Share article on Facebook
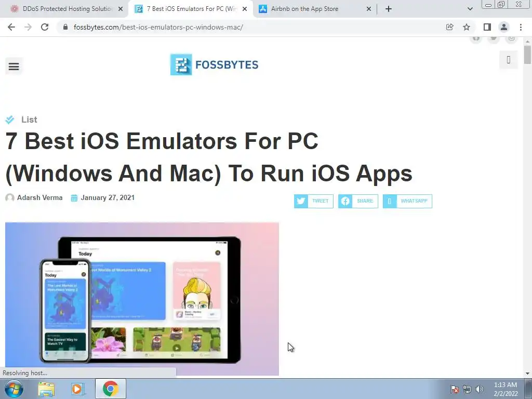 (x=358, y=201)
